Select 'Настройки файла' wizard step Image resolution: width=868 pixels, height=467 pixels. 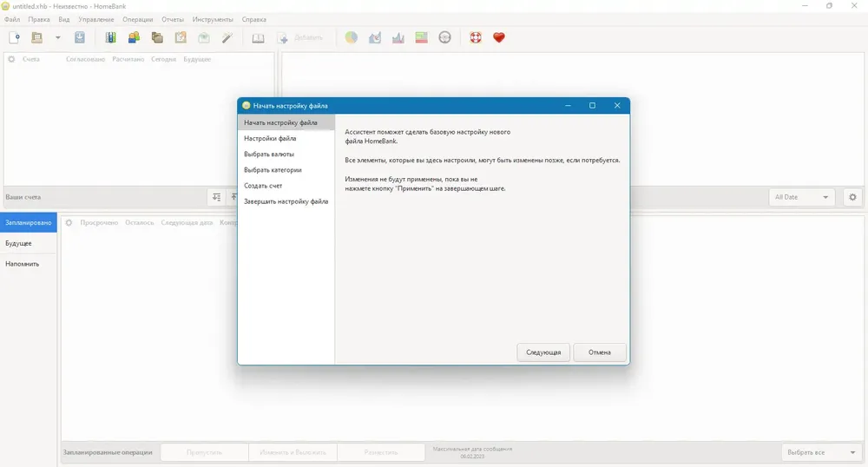[286, 138]
